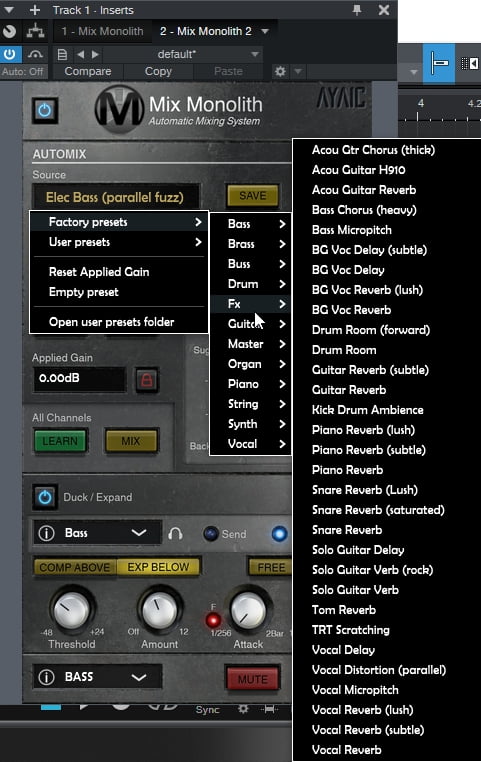Screen dimensions: 481x762
Task: Click the sidechain icon next to power
Action: point(35,54)
